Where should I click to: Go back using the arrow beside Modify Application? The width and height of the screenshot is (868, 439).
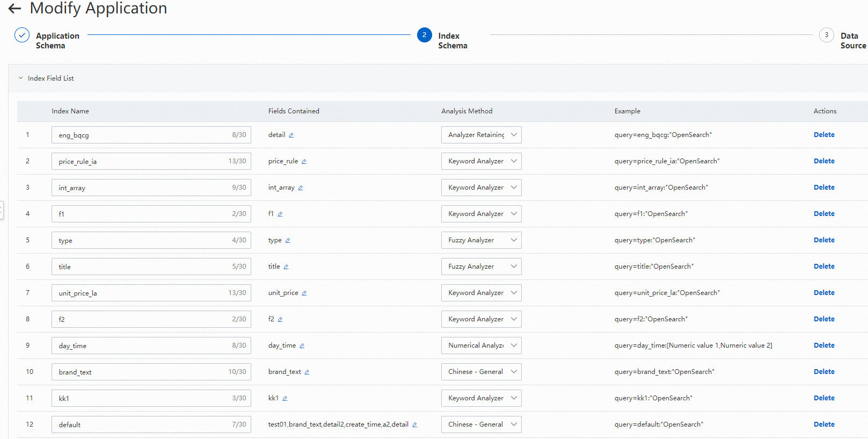14,8
